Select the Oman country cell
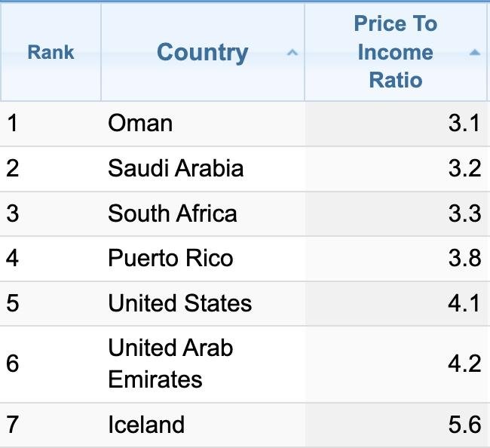 (x=140, y=123)
